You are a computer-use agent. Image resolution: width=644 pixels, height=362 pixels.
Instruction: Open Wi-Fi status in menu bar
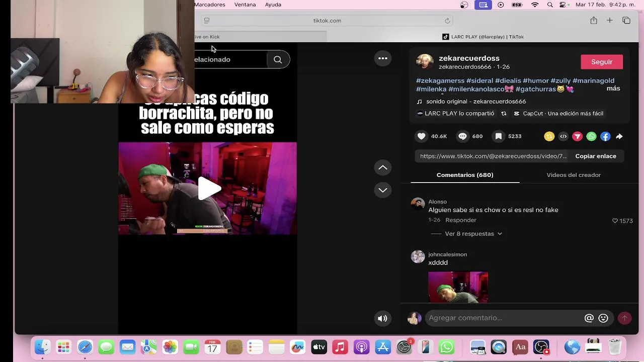click(535, 5)
